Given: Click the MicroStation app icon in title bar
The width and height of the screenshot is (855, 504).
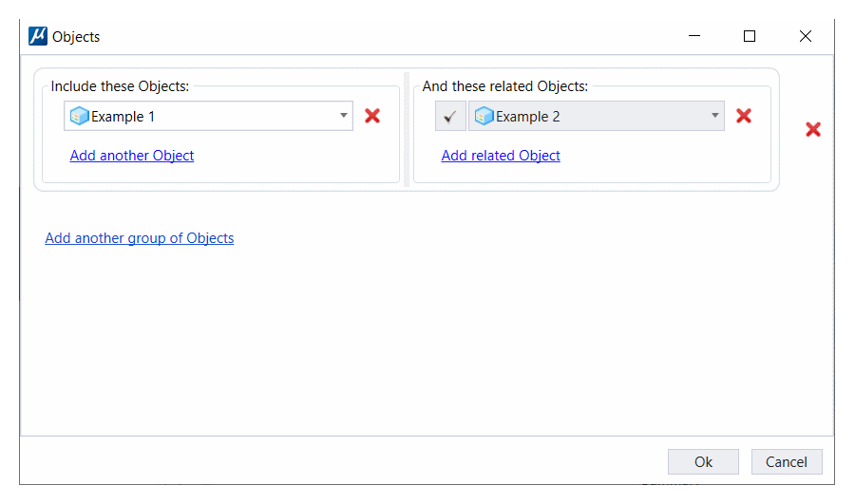Looking at the screenshot, I should [37, 36].
